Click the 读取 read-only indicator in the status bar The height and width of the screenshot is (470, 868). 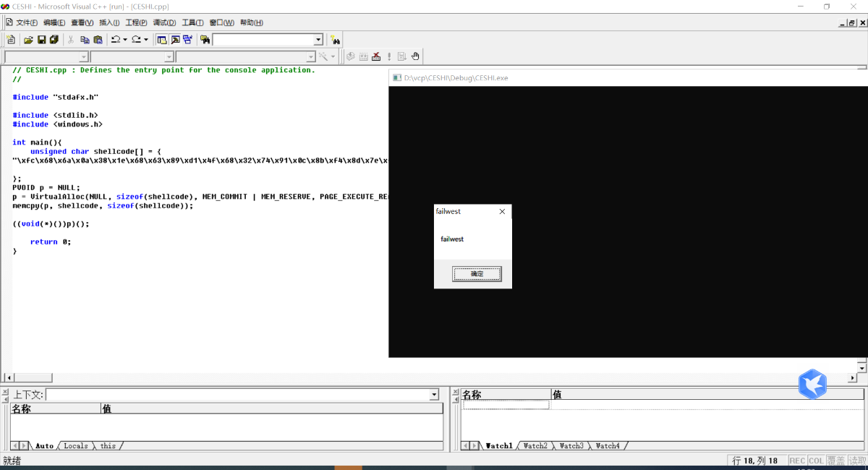tap(857, 461)
